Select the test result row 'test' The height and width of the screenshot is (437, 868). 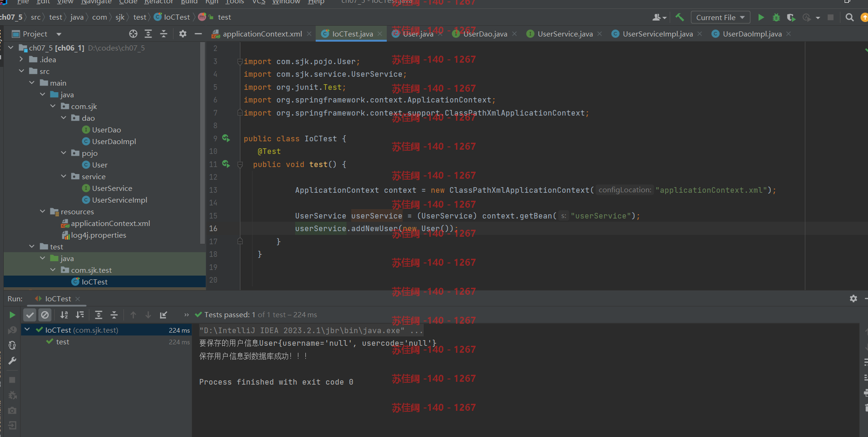(x=107, y=342)
